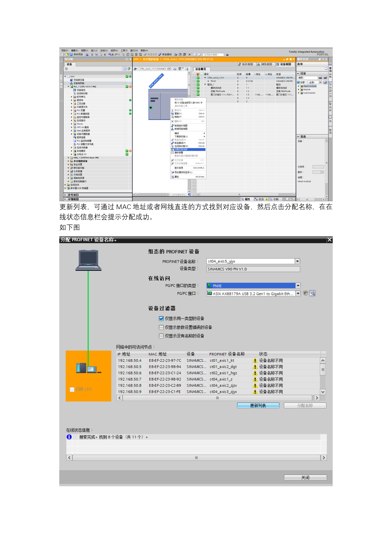The image size is (392, 555).
Task: Choose 属性 in the context menu
Action: point(188,177)
